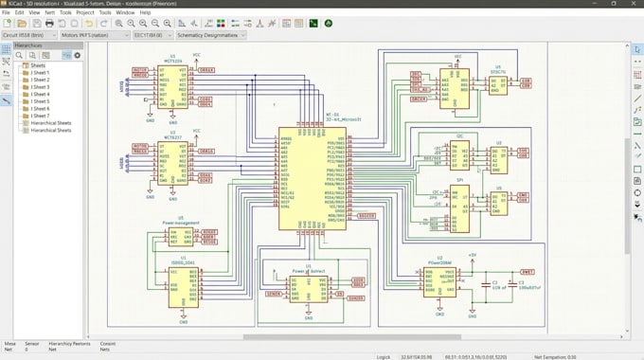
Task: Select I Sheet 5 in hierarchy tree
Action: (40, 101)
